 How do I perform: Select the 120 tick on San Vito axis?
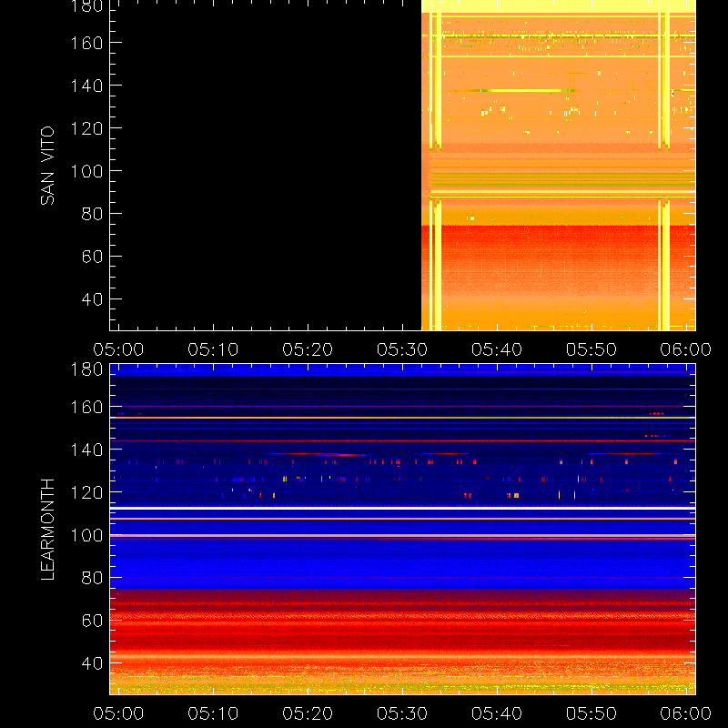(x=86, y=128)
